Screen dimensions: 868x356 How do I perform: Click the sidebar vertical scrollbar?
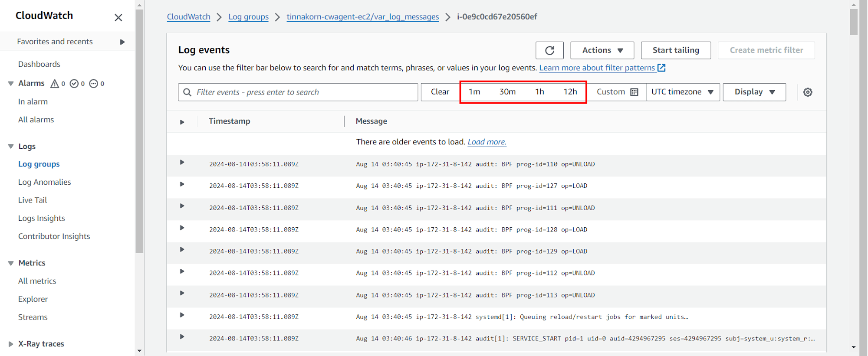pos(139,131)
